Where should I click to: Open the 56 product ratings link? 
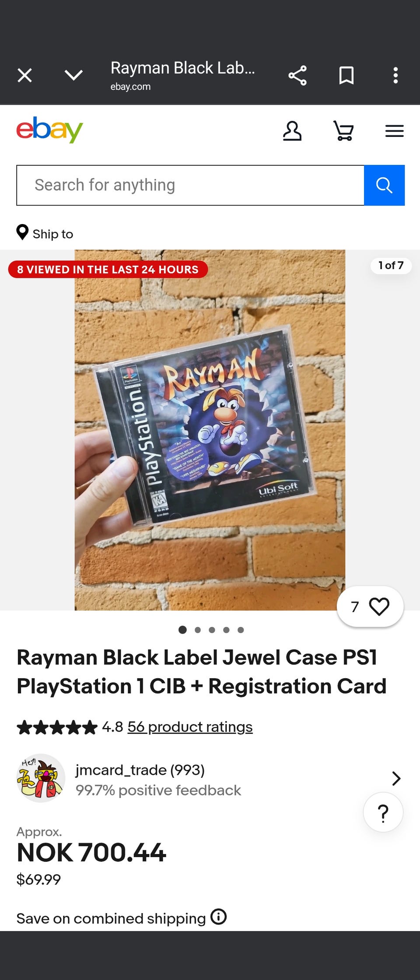click(x=190, y=727)
